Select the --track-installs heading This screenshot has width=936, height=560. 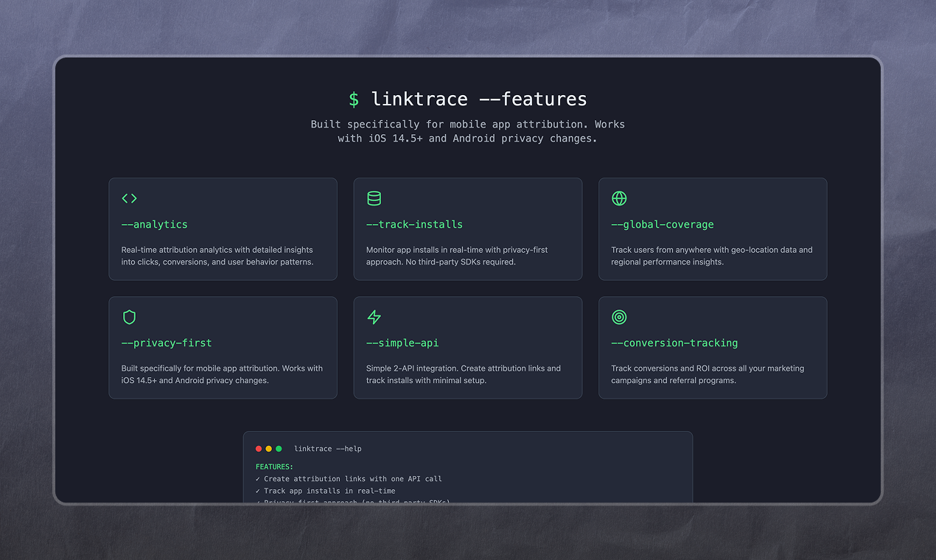coord(414,224)
